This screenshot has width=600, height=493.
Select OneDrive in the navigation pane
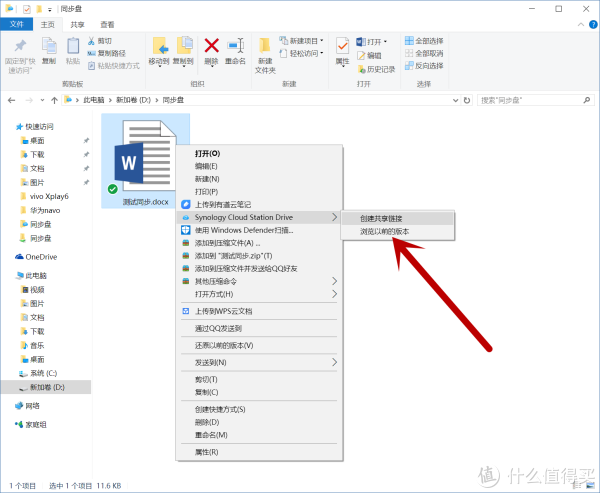tap(36, 257)
